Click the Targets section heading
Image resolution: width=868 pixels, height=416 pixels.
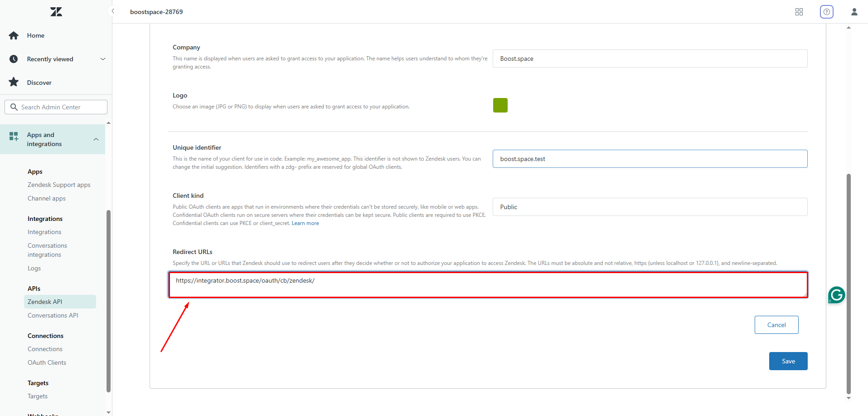tap(38, 383)
